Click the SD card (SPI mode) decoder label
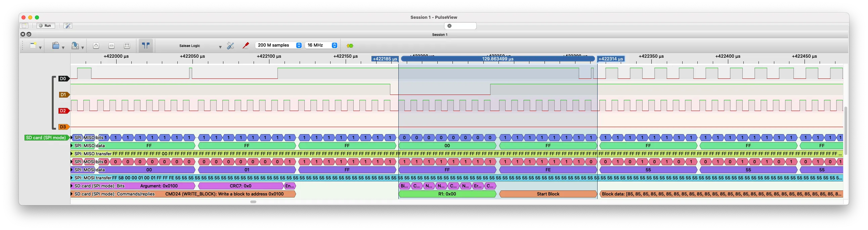 46,137
